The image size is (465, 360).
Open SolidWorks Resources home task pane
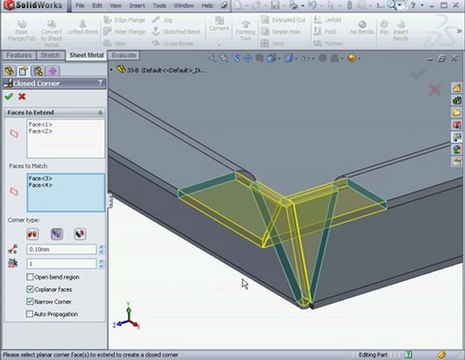tap(457, 88)
